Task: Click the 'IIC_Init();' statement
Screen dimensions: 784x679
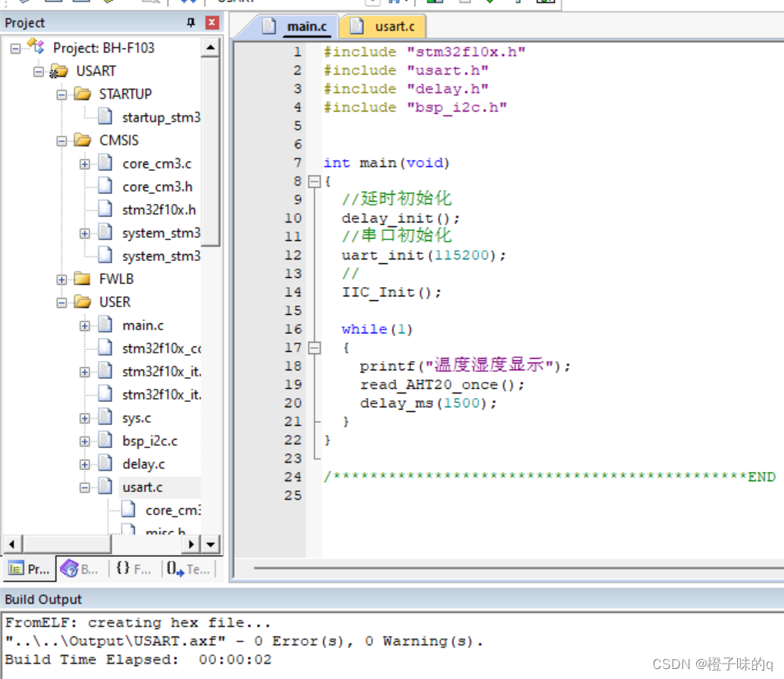Action: pos(392,293)
